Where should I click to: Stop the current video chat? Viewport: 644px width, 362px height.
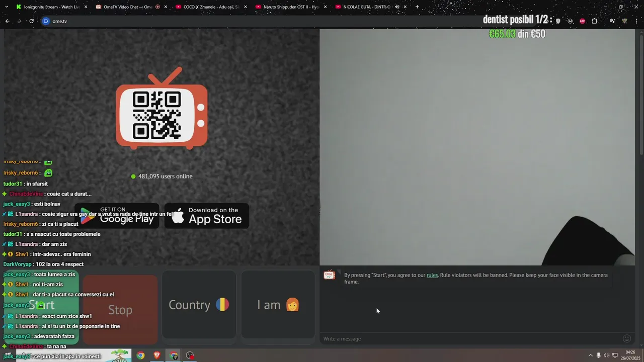tap(120, 310)
